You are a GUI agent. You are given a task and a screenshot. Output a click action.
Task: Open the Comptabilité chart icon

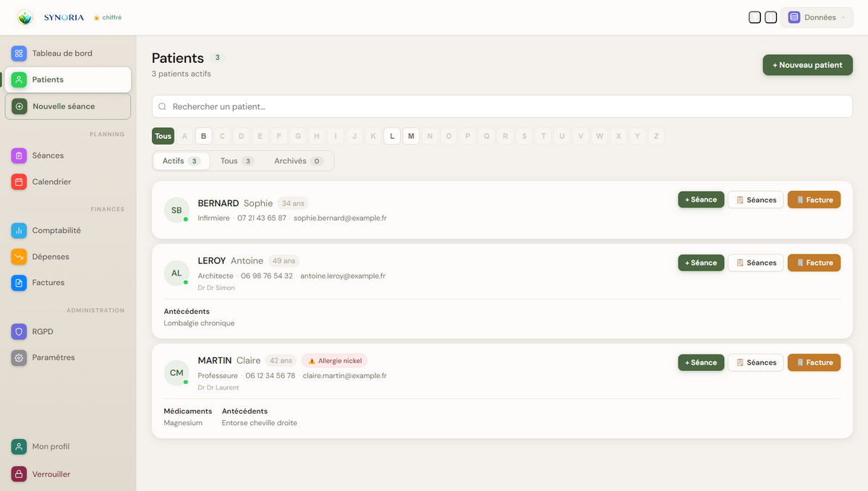point(19,231)
